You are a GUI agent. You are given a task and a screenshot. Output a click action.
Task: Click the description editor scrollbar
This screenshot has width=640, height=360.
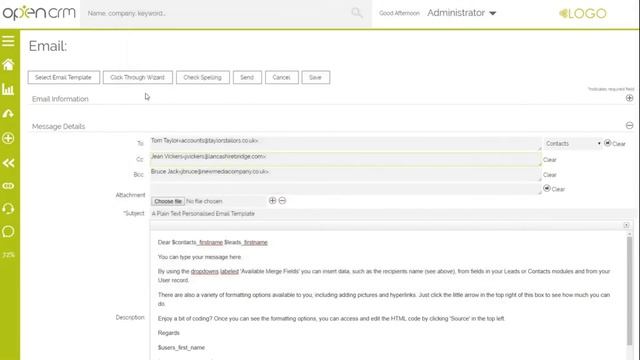coord(629,291)
